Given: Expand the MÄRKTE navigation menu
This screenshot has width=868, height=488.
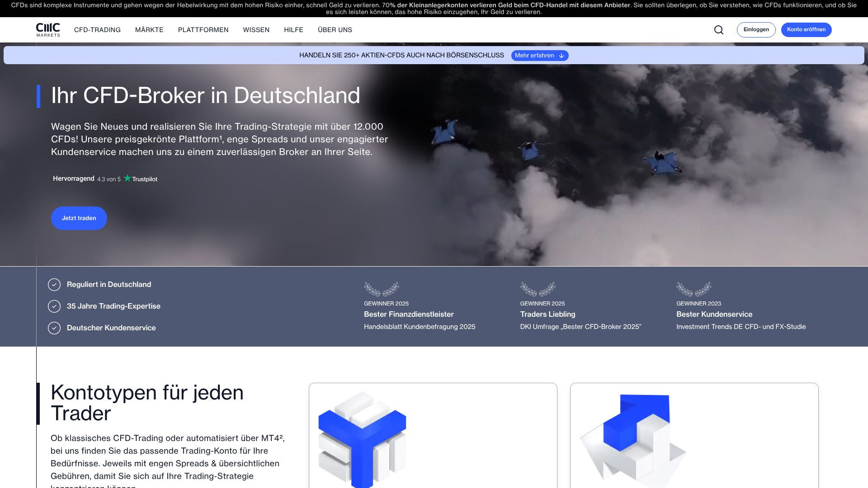Looking at the screenshot, I should (149, 30).
